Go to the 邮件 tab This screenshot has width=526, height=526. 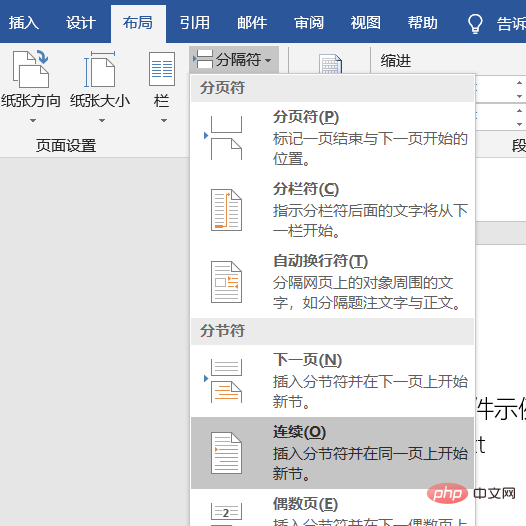point(252,23)
